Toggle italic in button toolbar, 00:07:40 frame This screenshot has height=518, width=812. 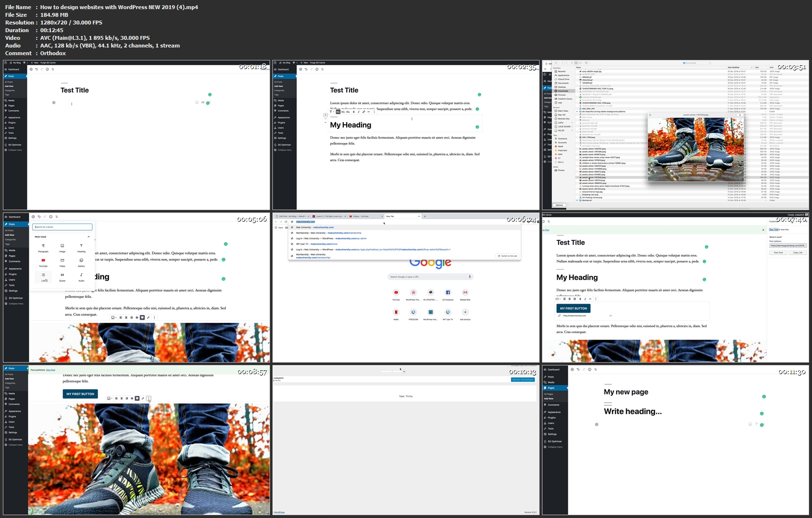click(x=585, y=299)
